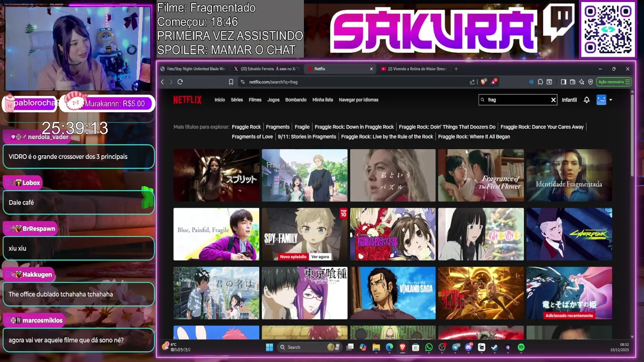Click the bookmark icon beside the address bar
This screenshot has width=644, height=362.
[x=231, y=82]
